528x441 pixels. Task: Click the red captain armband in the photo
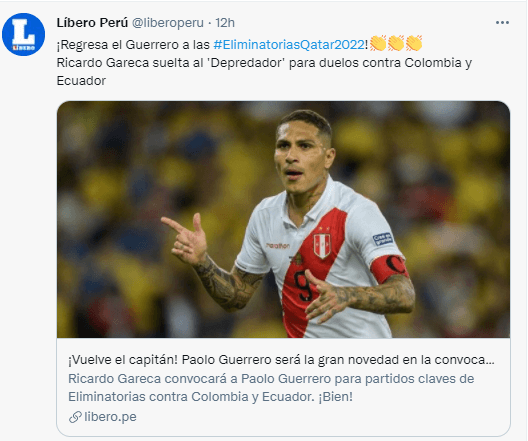[389, 268]
